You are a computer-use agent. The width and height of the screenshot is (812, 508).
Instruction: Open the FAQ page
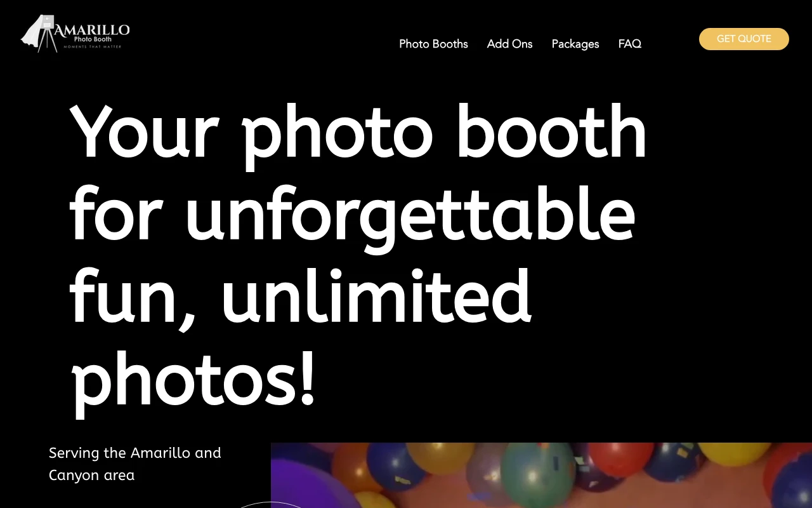tap(630, 44)
